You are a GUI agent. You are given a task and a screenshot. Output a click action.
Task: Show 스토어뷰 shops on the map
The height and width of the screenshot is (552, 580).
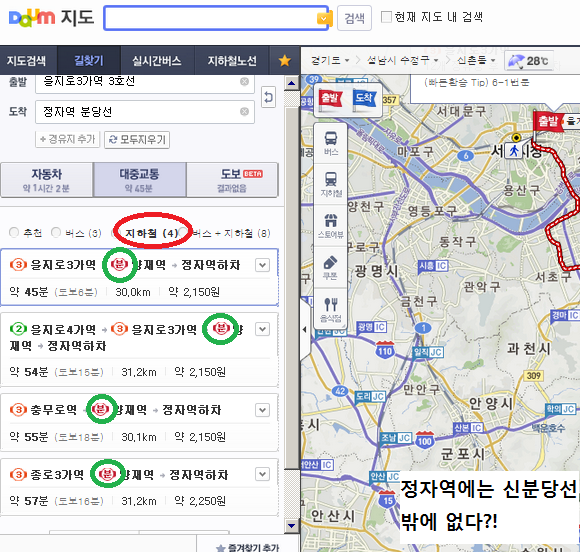click(x=331, y=225)
